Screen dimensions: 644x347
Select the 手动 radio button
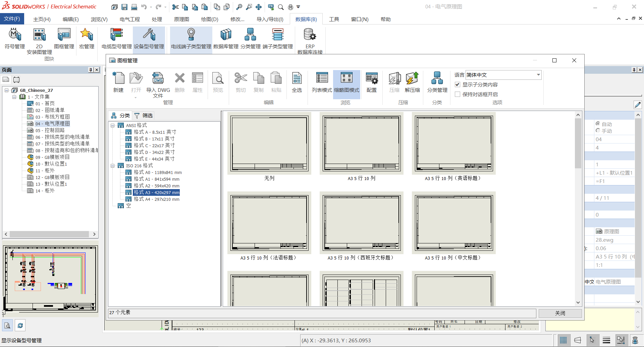(x=598, y=130)
